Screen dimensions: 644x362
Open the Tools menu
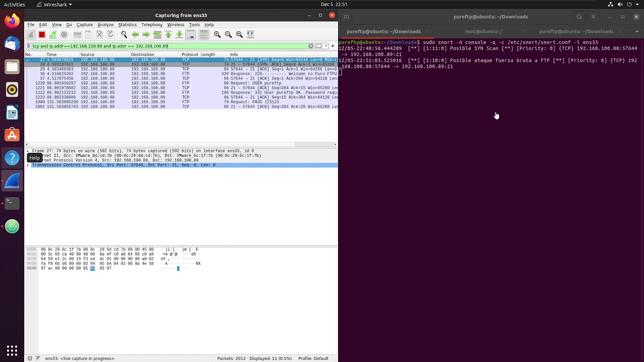coord(194,25)
